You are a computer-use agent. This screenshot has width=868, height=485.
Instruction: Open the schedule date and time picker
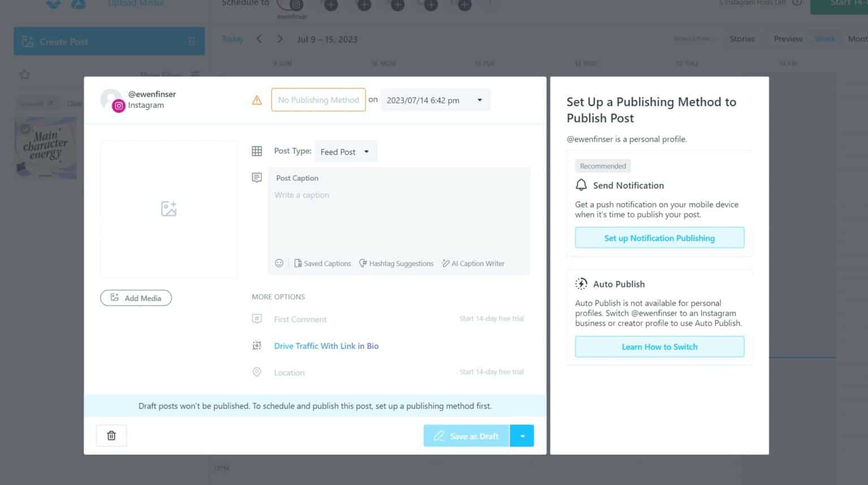[x=435, y=99]
